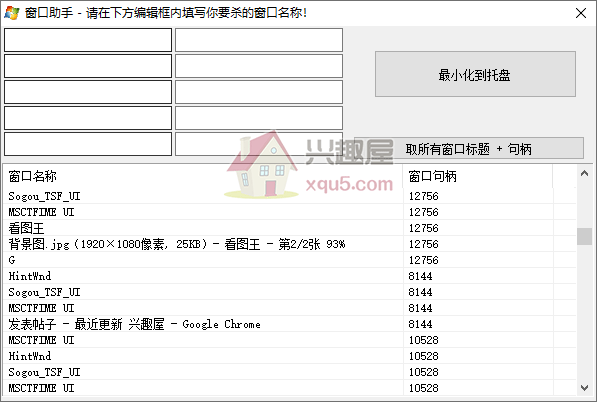Click the app icon in the title bar

click(11, 13)
